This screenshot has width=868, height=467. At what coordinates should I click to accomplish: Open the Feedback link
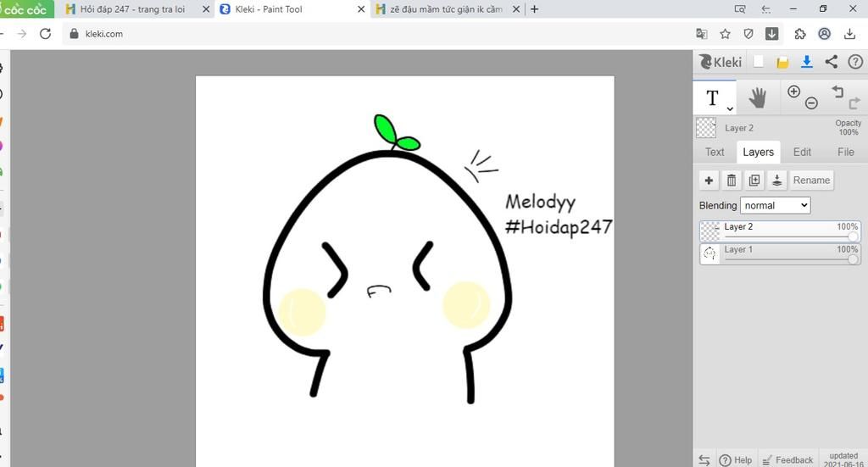[x=787, y=460]
